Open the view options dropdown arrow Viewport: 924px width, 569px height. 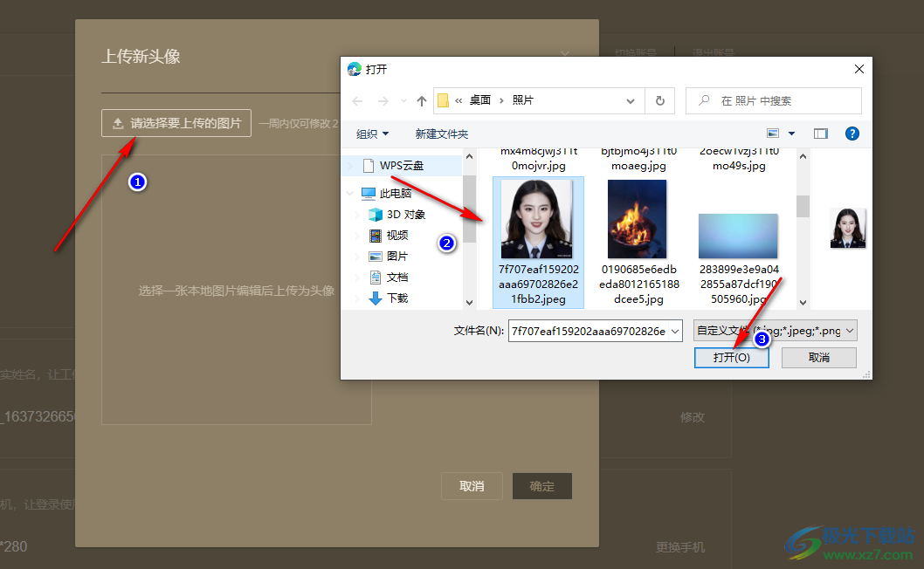[x=791, y=134]
